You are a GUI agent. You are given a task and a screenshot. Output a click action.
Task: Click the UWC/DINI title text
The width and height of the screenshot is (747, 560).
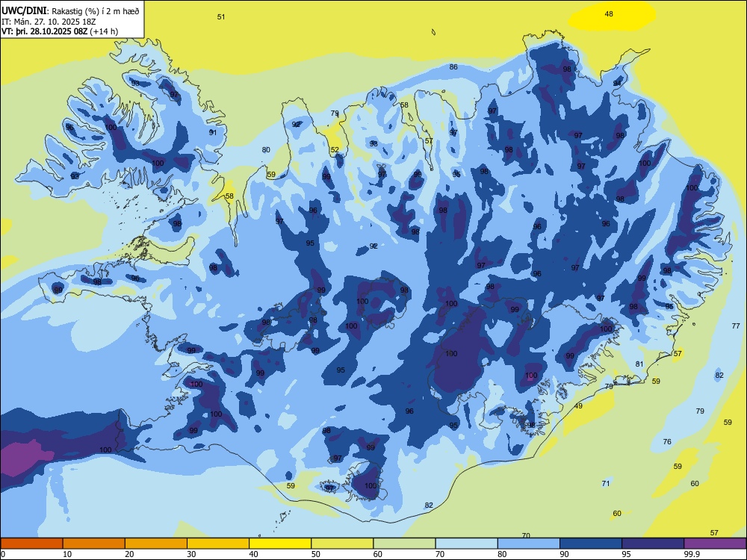[x=25, y=11]
